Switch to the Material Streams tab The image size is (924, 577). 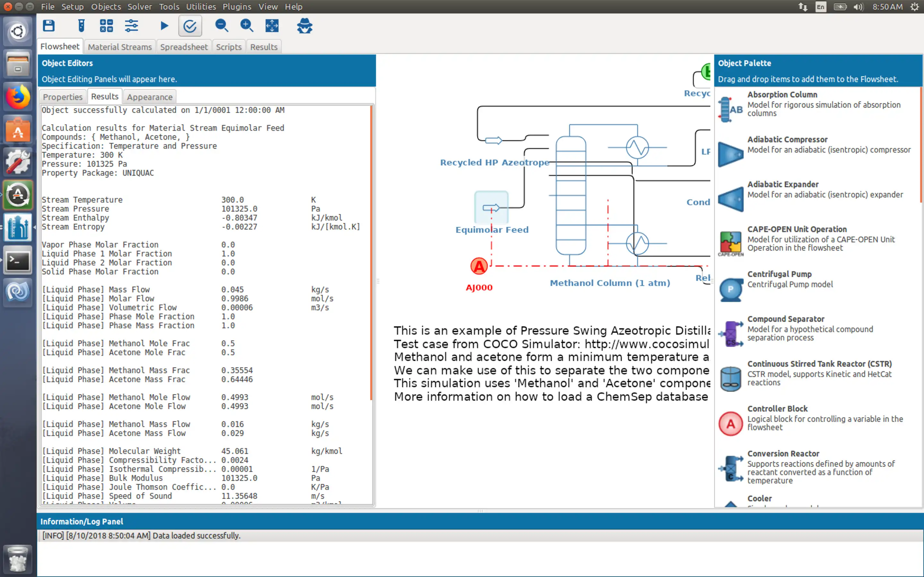(118, 46)
